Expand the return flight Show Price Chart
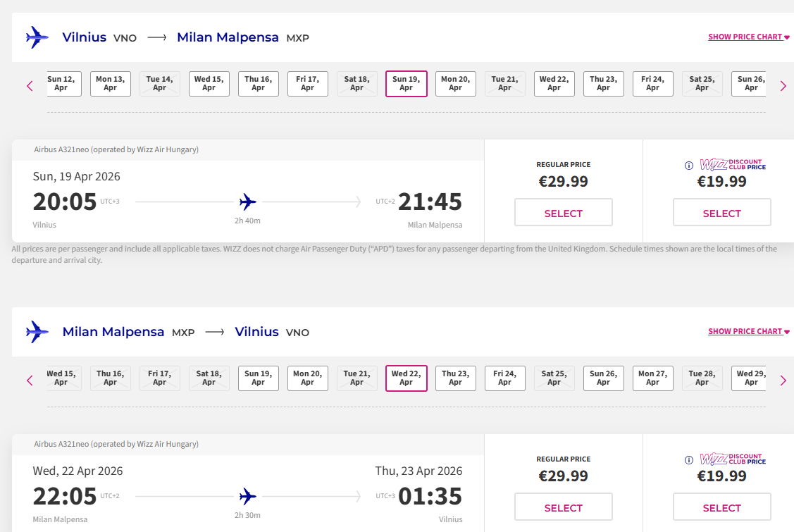 (x=749, y=332)
